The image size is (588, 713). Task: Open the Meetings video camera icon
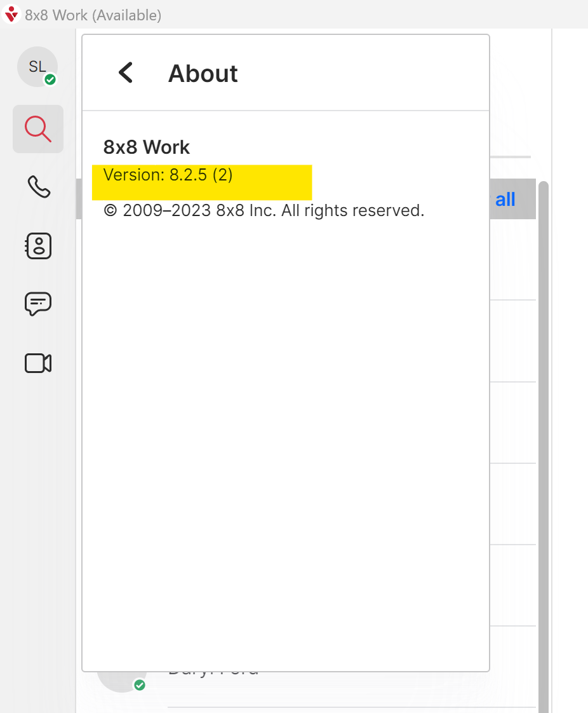(x=38, y=363)
